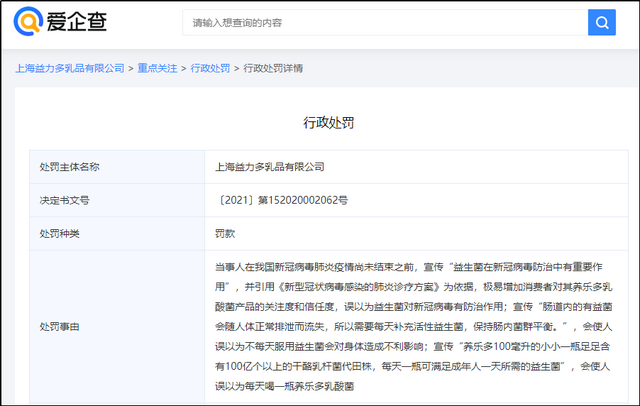This screenshot has height=406, width=640.
Task: Select the 处罚主体名称 label cell
Action: 70,167
